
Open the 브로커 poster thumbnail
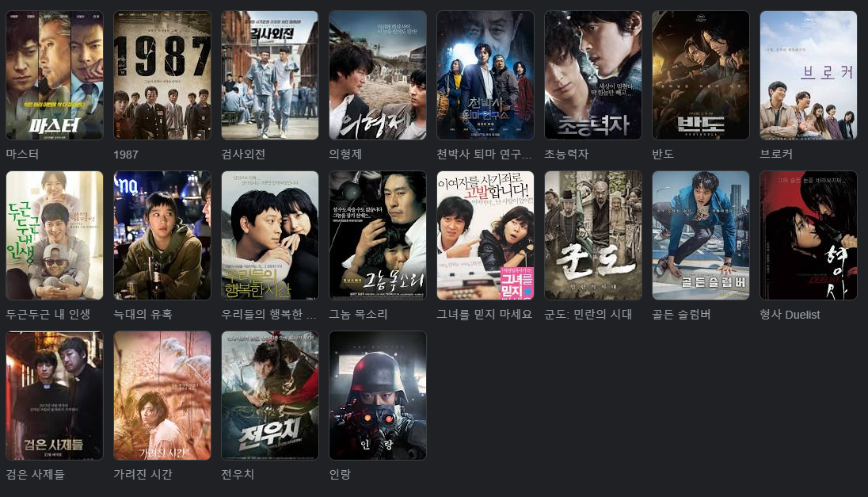(x=809, y=75)
